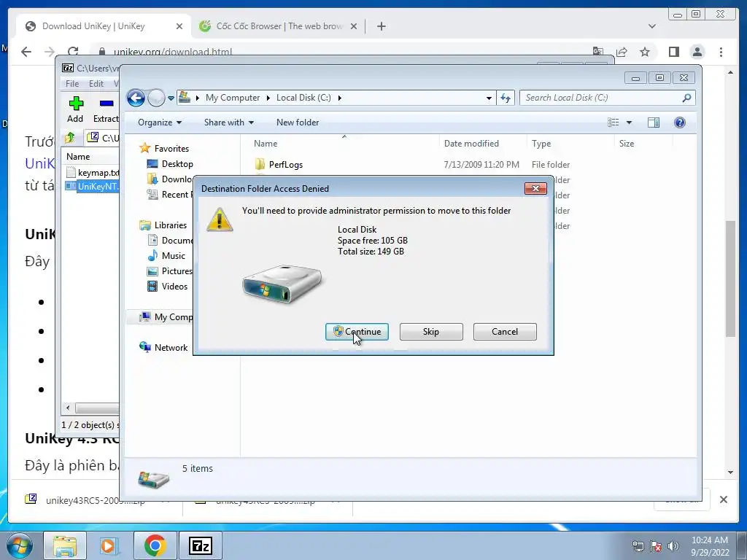Image resolution: width=747 pixels, height=560 pixels.
Task: Click the Add button in 7-Zip
Action: [x=75, y=109]
